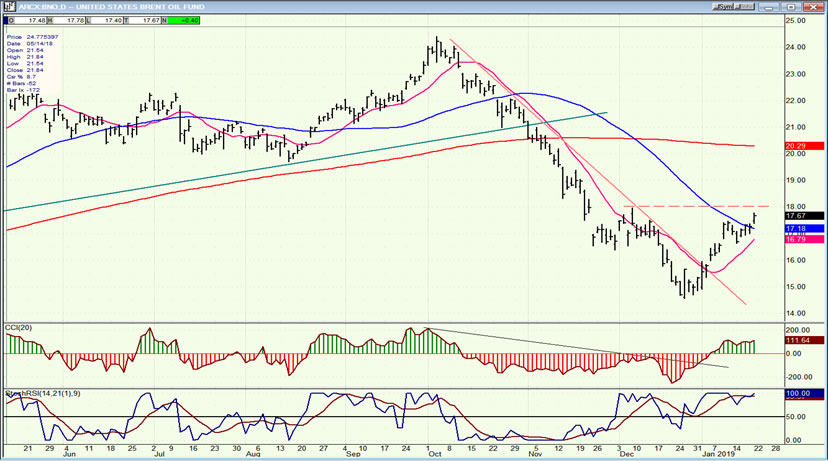Select the CCI(20) indicator label
Screen dimensions: 828x461
(18, 328)
